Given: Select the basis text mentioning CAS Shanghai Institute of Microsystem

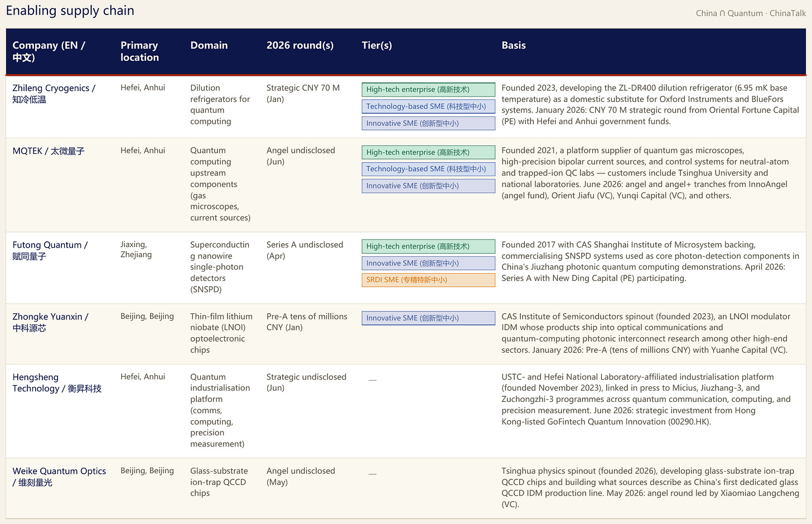Looking at the screenshot, I should (650, 261).
